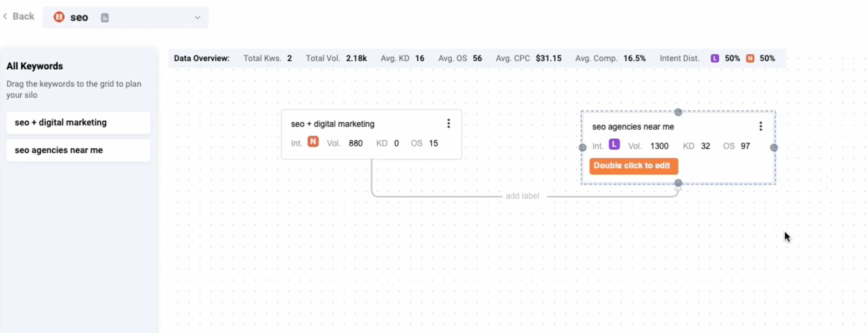This screenshot has width=868, height=333.
Task: Click the Back link
Action: tap(18, 17)
